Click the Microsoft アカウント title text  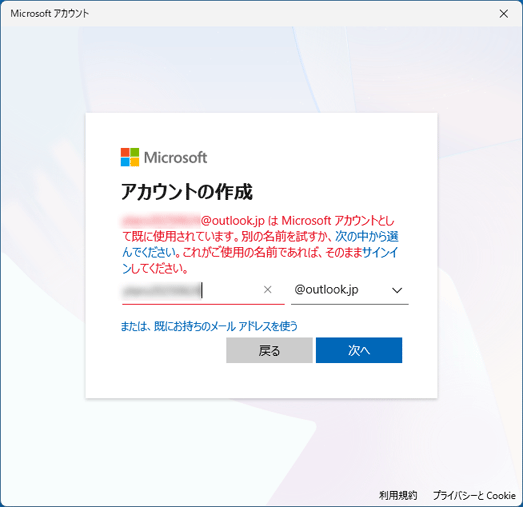[50, 14]
